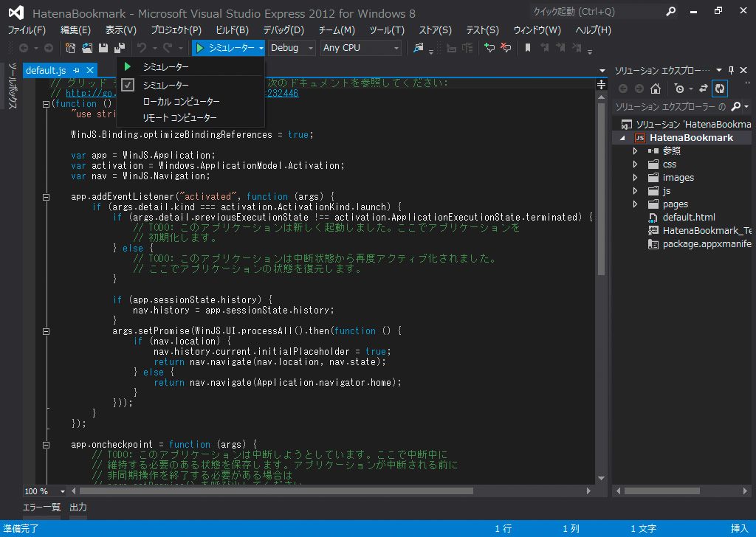Image resolution: width=756 pixels, height=537 pixels.
Task: Click the Save All multi-floppy icon
Action: coord(120,48)
